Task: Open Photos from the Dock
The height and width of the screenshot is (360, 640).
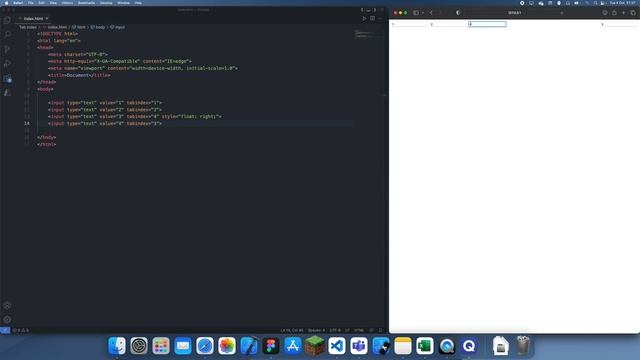Action: 227,346
